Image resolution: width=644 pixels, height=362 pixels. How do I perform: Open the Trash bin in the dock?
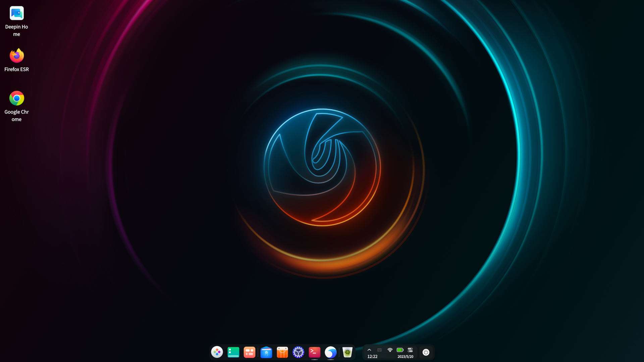347,352
